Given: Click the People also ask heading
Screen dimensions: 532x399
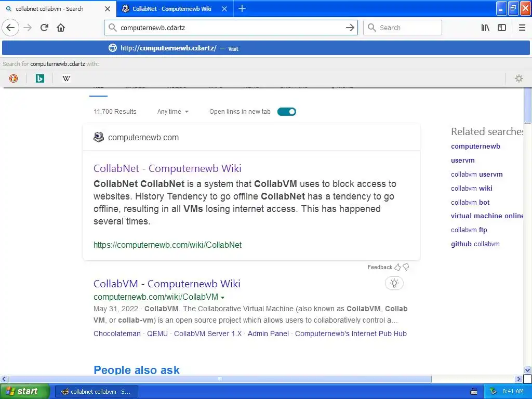Looking at the screenshot, I should 137,370.
